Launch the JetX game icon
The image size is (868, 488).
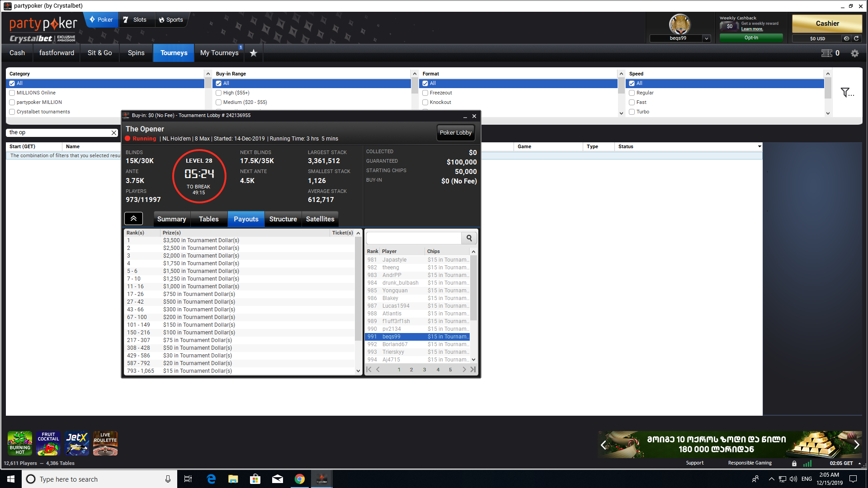click(x=76, y=443)
